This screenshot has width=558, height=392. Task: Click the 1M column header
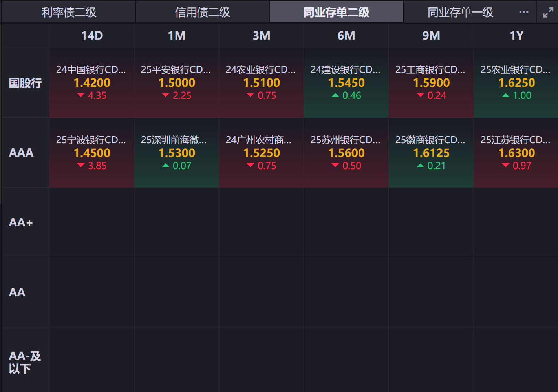pos(177,36)
